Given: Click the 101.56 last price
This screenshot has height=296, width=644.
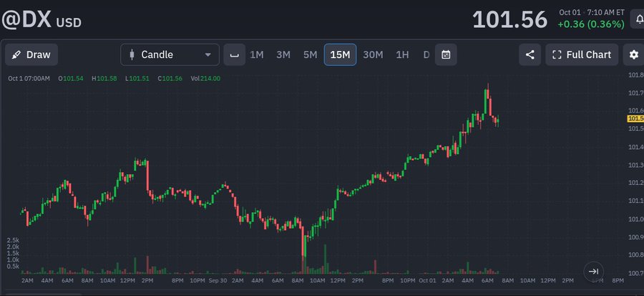Looking at the screenshot, I should (x=509, y=19).
